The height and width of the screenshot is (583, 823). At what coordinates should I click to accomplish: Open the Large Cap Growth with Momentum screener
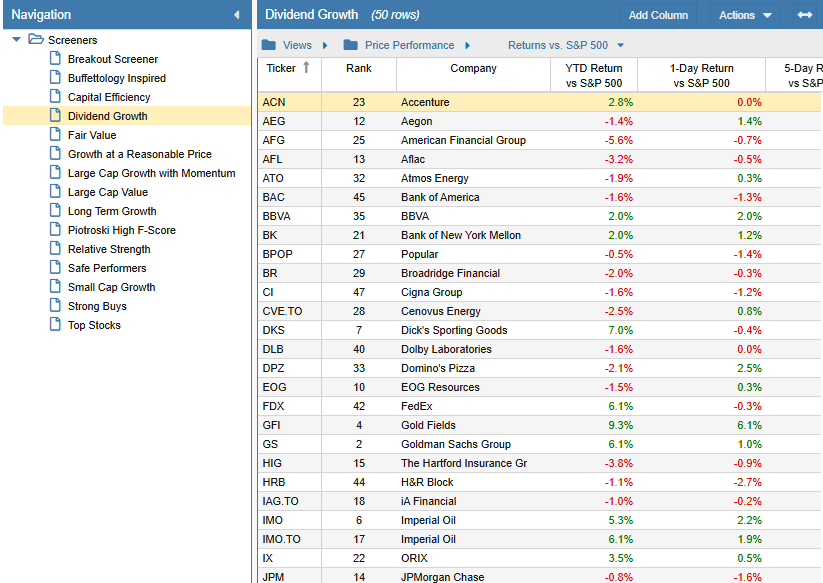tap(151, 173)
